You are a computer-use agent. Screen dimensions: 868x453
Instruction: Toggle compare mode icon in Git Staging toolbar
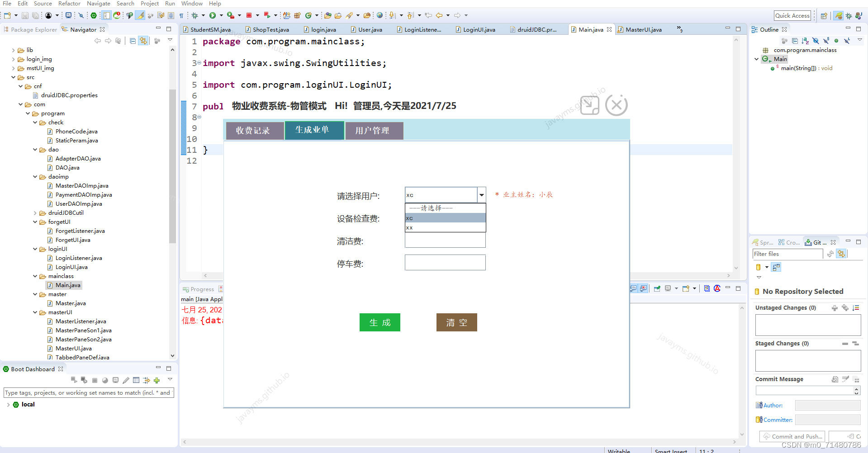click(776, 267)
